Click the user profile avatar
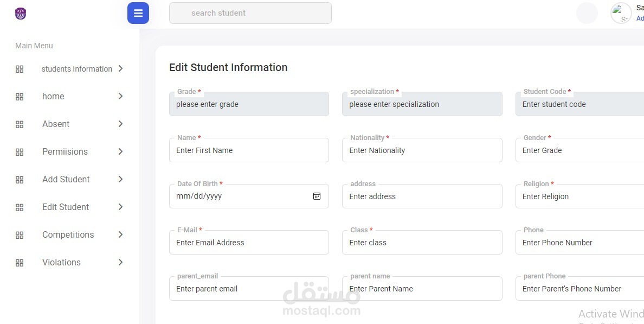Viewport: 644px width, 324px height. coord(621,13)
